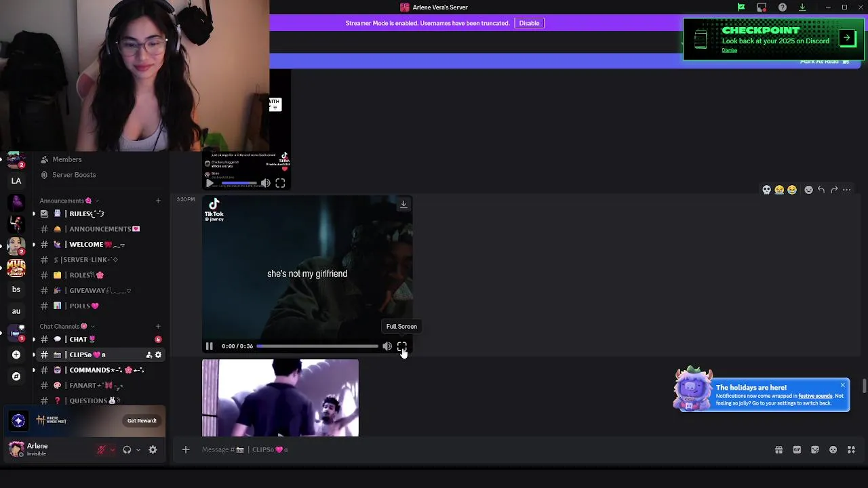868x488 pixels.
Task: Claim the Get Reward! quest button
Action: pos(142,421)
